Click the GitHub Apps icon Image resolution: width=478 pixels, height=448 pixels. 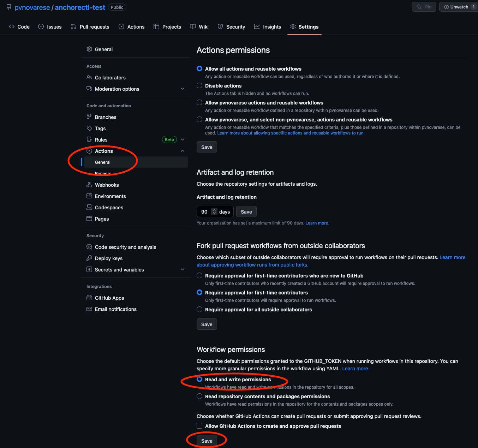click(x=89, y=298)
